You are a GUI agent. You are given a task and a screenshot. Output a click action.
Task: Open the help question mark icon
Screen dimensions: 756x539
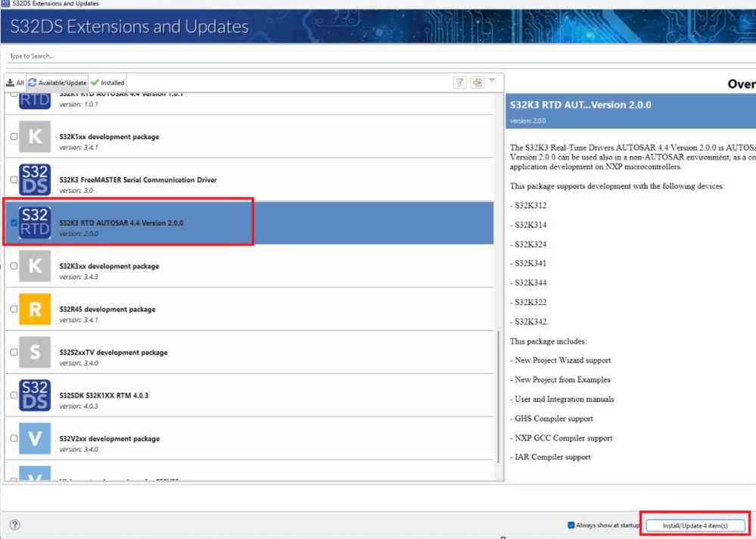click(x=15, y=525)
